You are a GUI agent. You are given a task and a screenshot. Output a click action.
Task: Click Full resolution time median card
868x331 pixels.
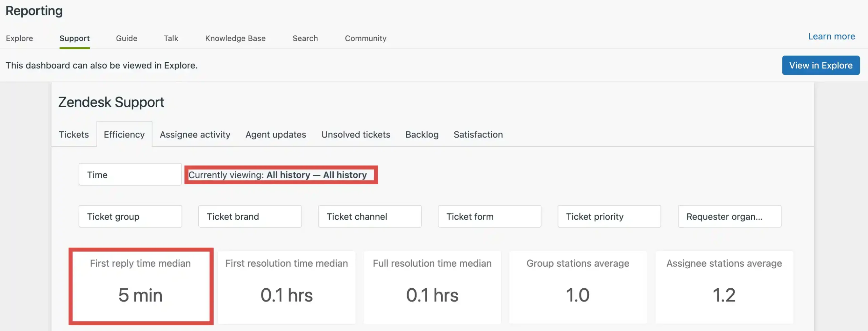pyautogui.click(x=432, y=287)
